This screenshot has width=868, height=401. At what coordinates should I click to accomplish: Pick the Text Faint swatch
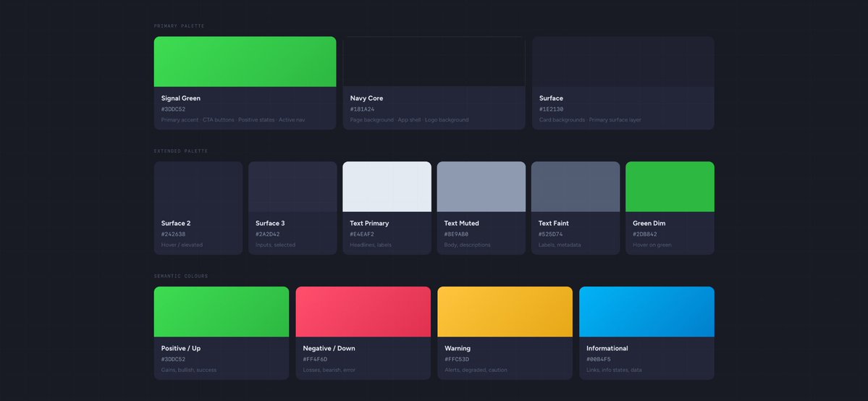pos(576,187)
